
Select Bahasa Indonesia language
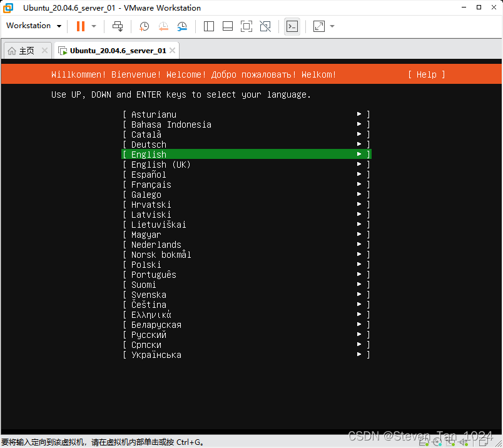pos(246,124)
